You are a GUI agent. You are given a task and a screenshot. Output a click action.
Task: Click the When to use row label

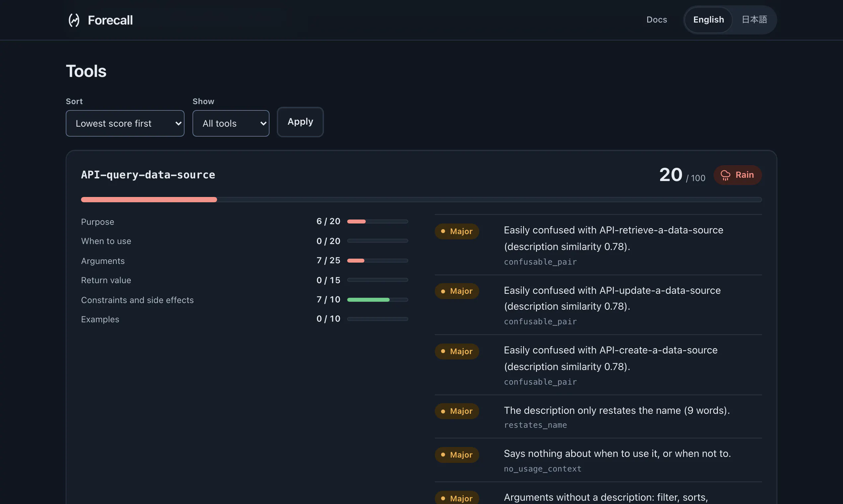[106, 241]
